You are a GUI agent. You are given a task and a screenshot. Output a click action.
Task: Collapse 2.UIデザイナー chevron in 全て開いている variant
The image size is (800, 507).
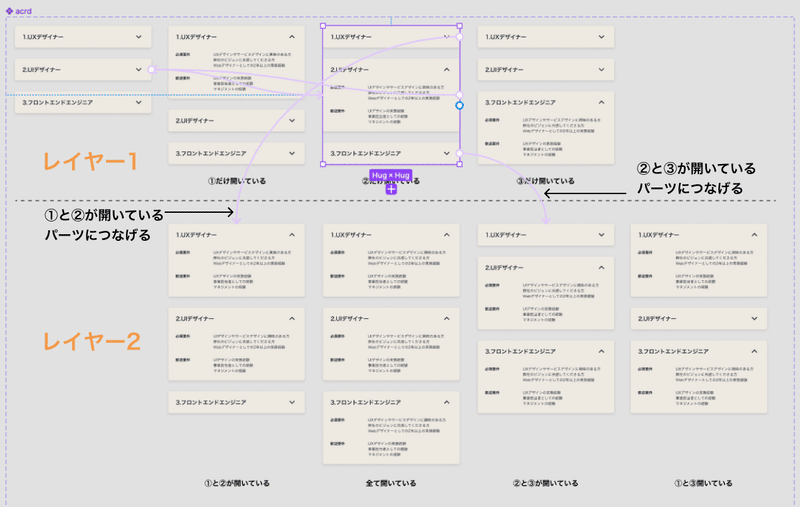coord(446,318)
